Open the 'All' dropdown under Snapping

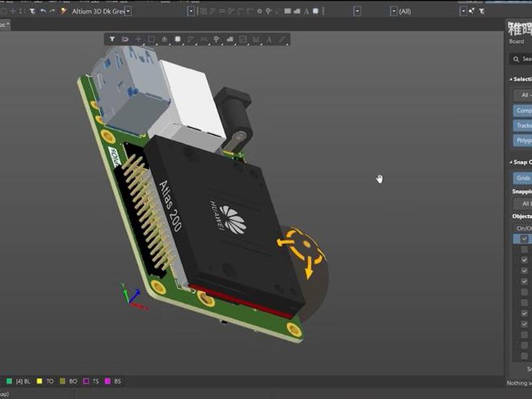click(523, 203)
